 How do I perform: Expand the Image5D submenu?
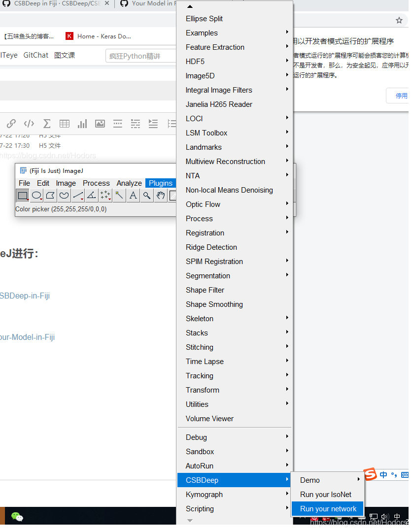pyautogui.click(x=234, y=76)
